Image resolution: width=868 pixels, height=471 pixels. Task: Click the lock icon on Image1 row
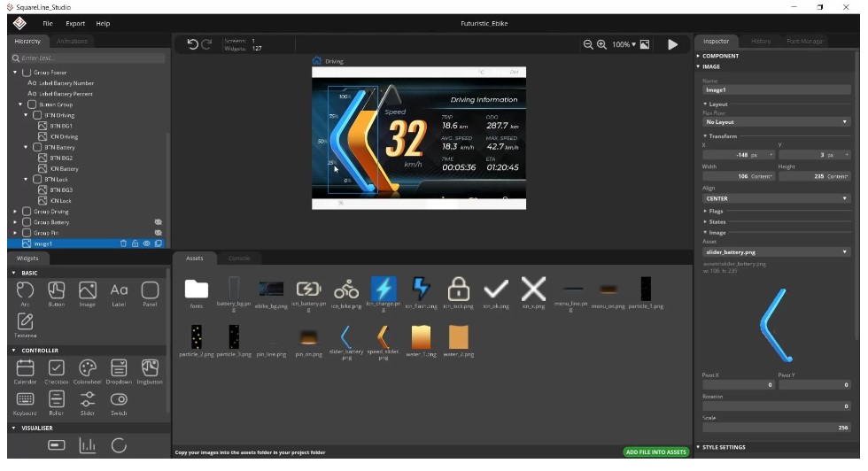pos(136,243)
